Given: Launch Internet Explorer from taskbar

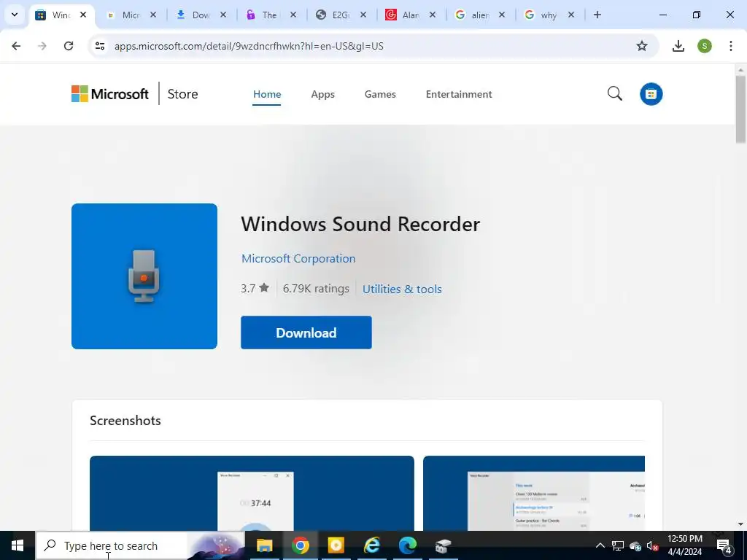Looking at the screenshot, I should click(x=371, y=545).
